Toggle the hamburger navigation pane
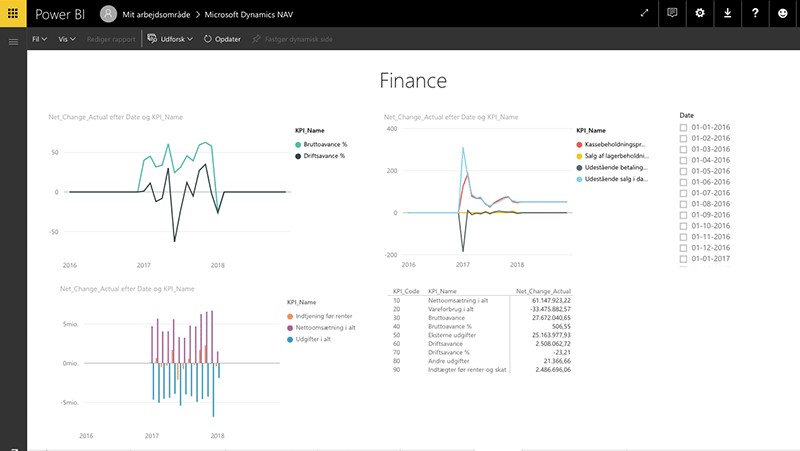The image size is (800, 451). coord(13,41)
